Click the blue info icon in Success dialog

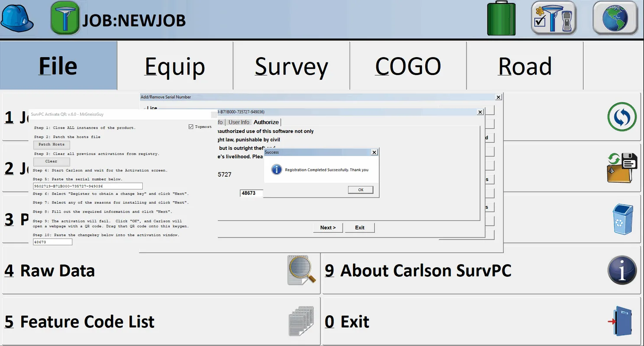tap(276, 170)
